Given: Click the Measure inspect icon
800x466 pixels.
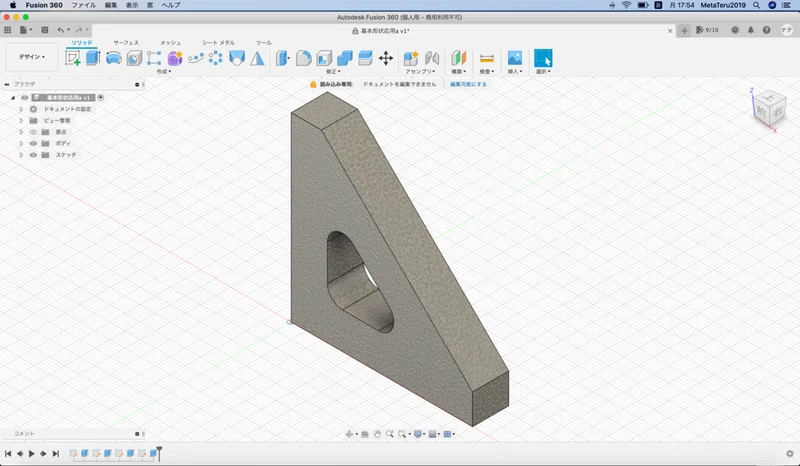Looking at the screenshot, I should click(487, 58).
